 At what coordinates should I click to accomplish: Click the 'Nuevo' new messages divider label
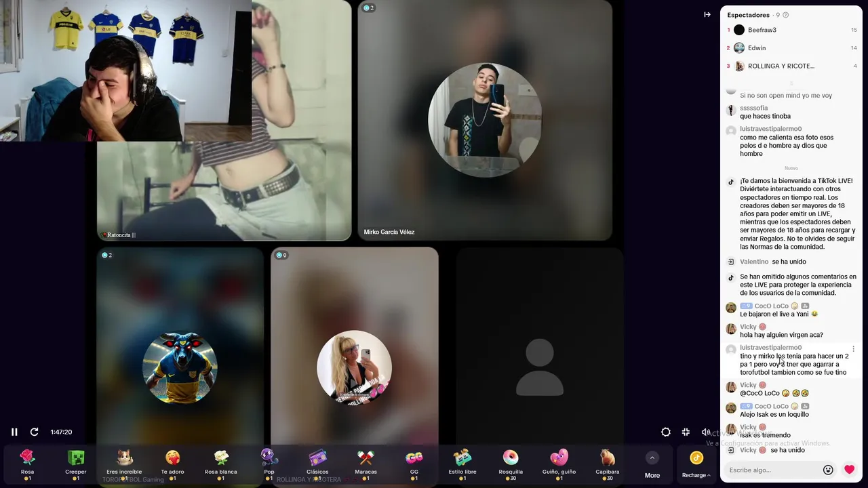pos(791,168)
